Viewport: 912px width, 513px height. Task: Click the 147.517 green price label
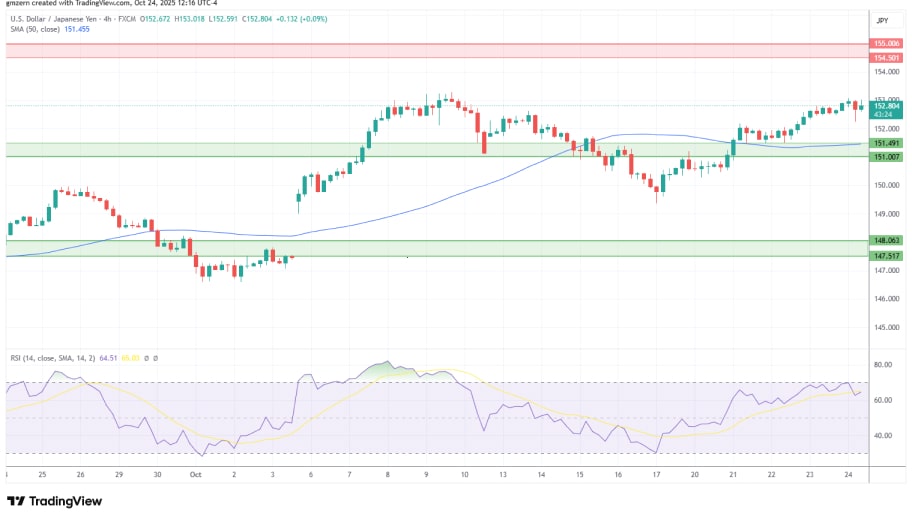[x=886, y=256]
